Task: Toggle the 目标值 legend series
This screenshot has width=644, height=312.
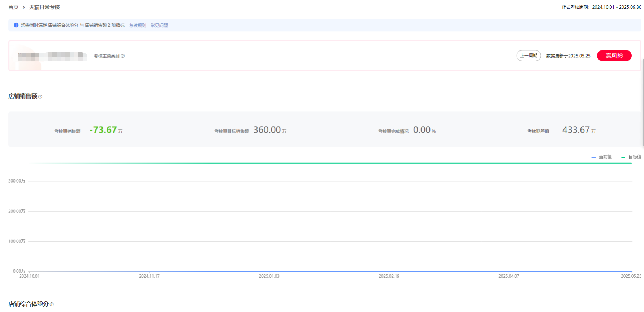Action: click(631, 157)
